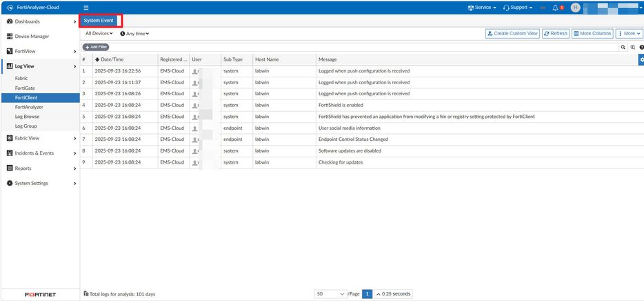
Task: Click the Reports icon in sidebar
Action: tap(10, 168)
